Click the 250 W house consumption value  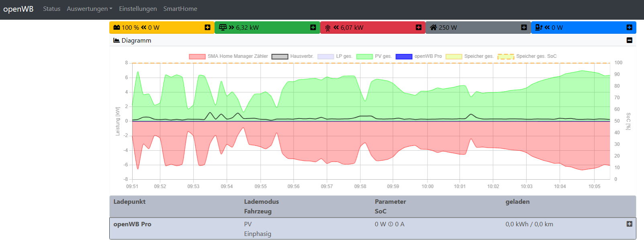pyautogui.click(x=448, y=27)
